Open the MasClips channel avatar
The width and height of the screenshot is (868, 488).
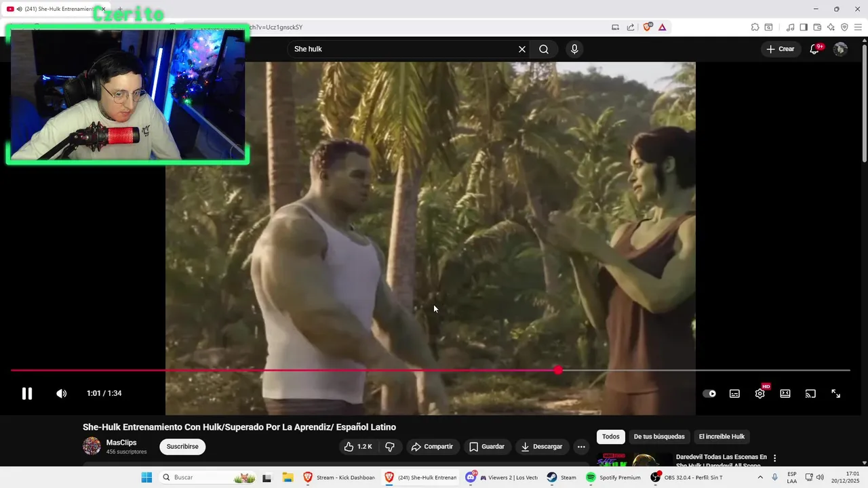coord(92,446)
